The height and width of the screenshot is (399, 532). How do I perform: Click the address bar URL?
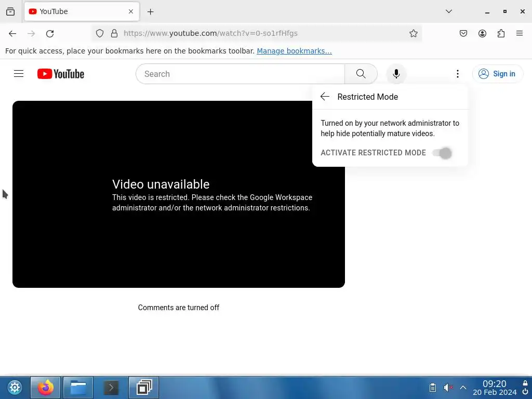(x=210, y=33)
